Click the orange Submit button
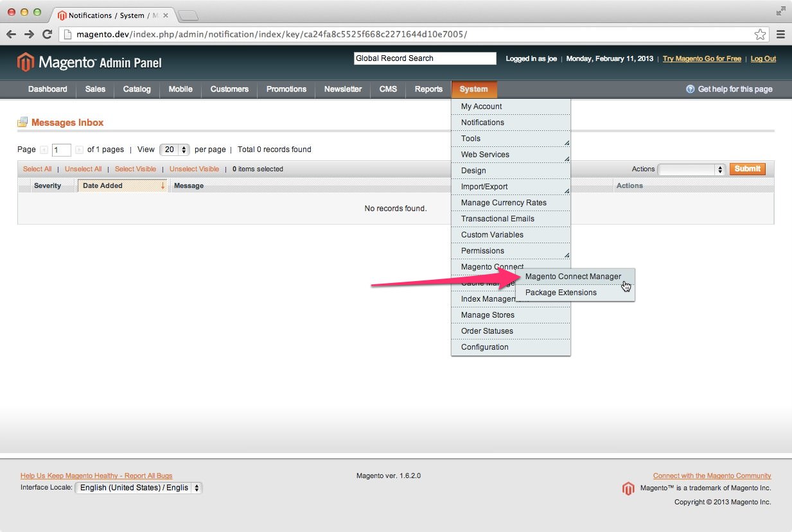Image resolution: width=792 pixels, height=532 pixels. [x=747, y=169]
